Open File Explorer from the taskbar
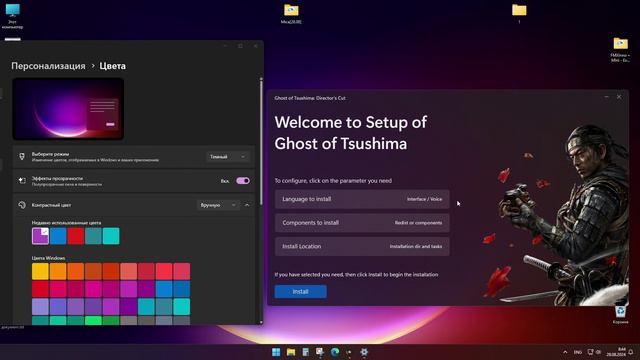The image size is (640, 360). click(291, 352)
